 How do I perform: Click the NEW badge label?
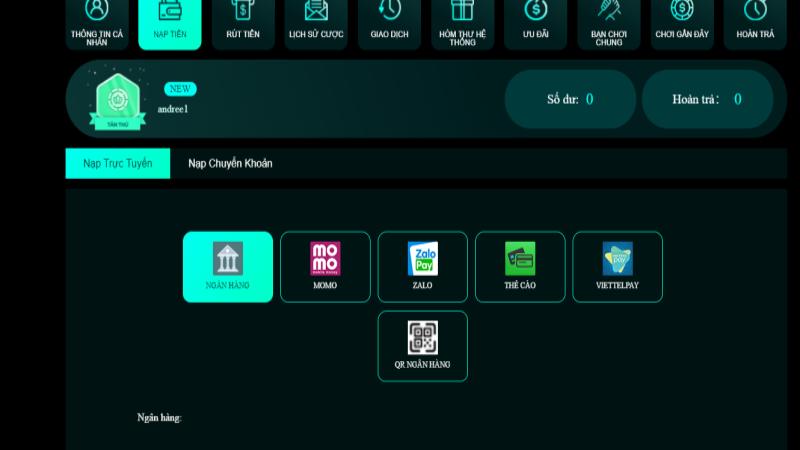(180, 89)
